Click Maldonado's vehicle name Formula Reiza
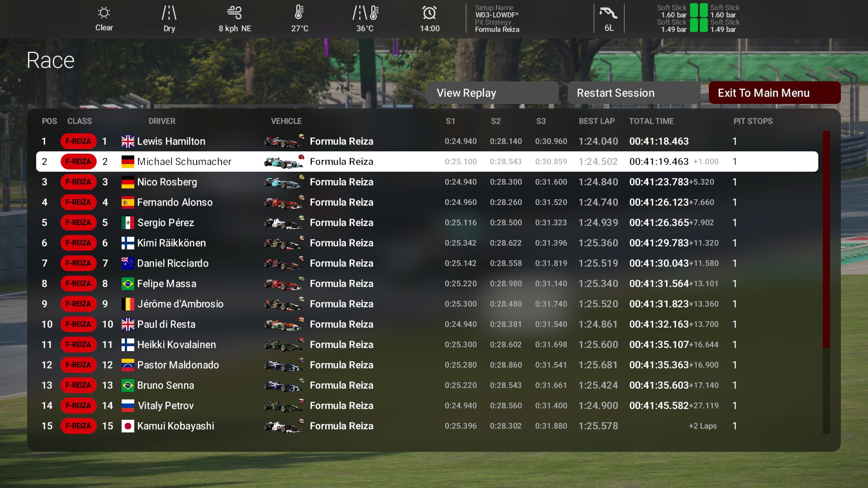Screen dimensions: 868x488 pyautogui.click(x=341, y=365)
